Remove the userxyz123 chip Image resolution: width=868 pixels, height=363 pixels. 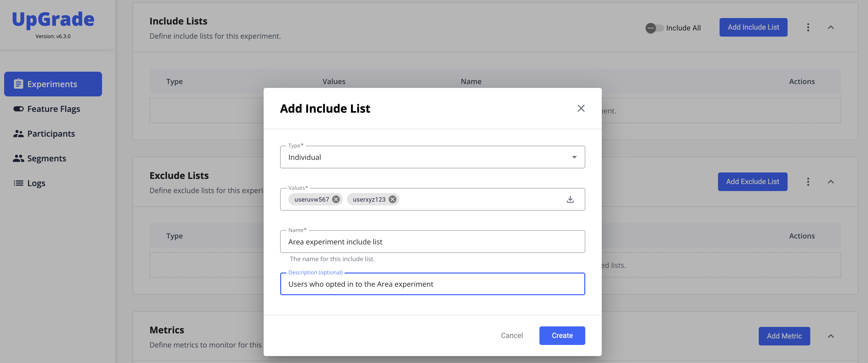tap(392, 199)
